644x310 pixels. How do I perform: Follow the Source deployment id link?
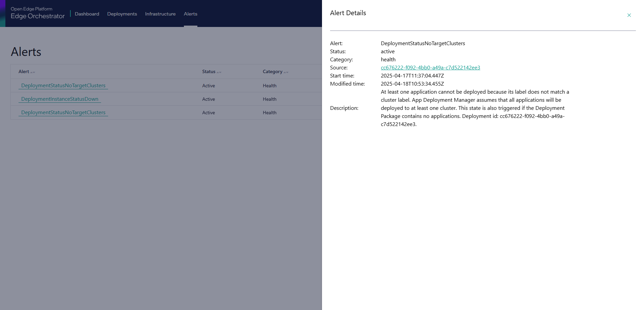coord(430,67)
